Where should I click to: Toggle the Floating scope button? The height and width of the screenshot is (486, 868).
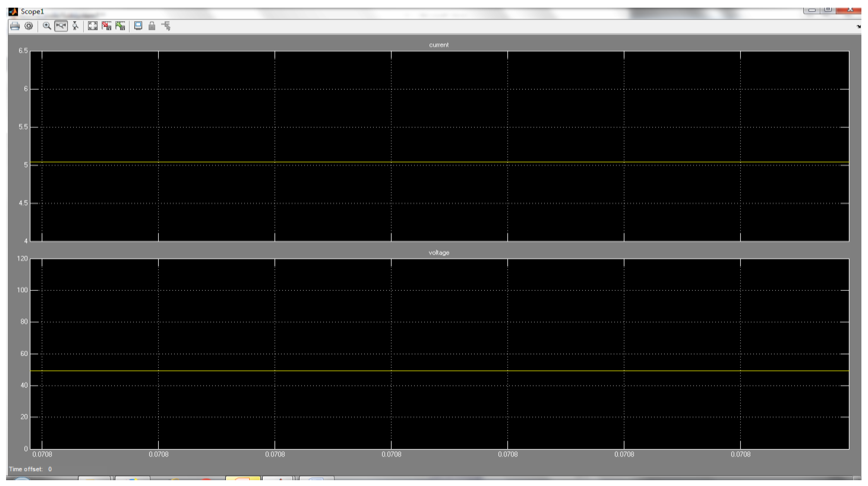(x=138, y=26)
